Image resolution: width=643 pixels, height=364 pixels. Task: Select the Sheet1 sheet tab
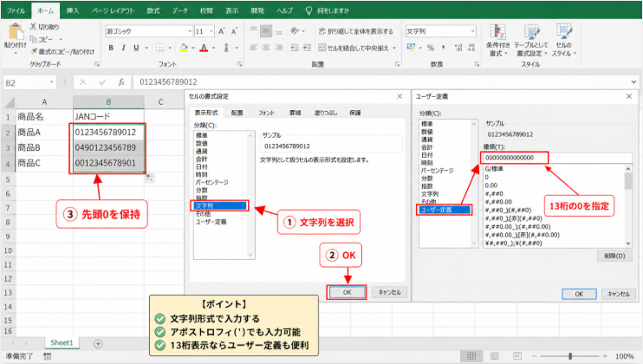[62, 343]
